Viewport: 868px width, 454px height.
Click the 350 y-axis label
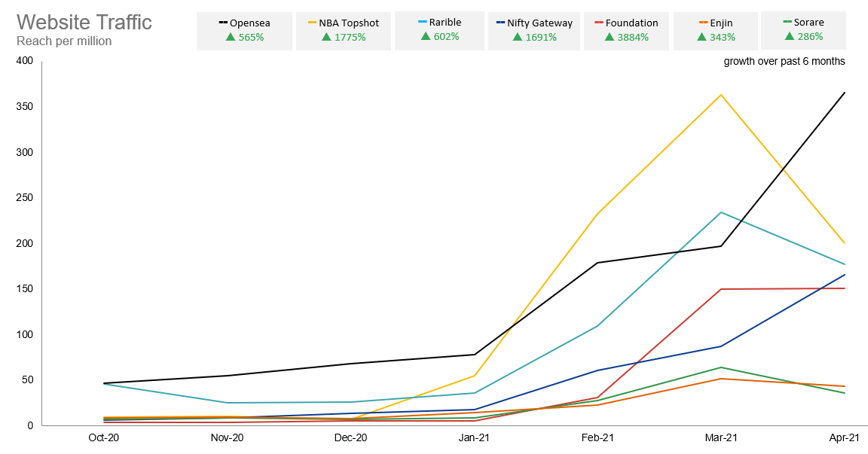[25, 106]
